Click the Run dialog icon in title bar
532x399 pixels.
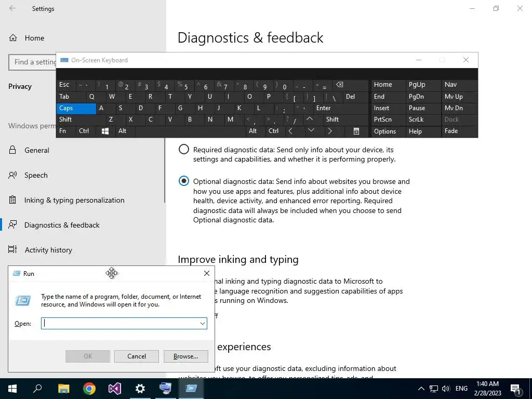pyautogui.click(x=16, y=273)
